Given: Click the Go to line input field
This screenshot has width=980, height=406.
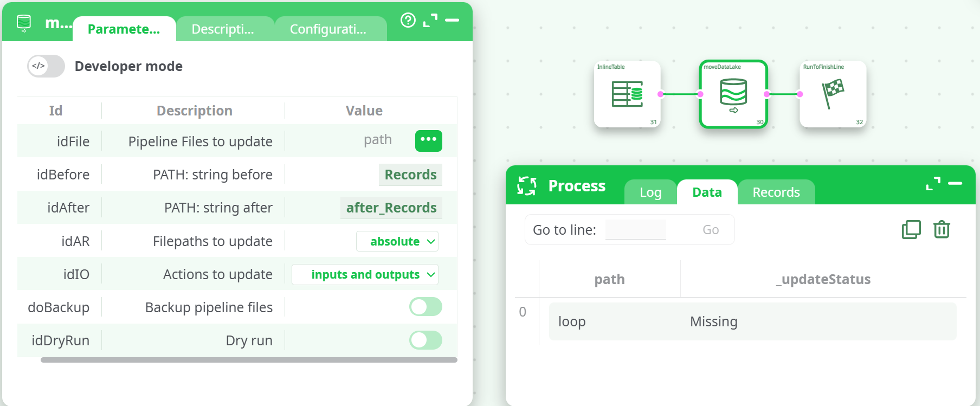Looking at the screenshot, I should click(x=635, y=229).
